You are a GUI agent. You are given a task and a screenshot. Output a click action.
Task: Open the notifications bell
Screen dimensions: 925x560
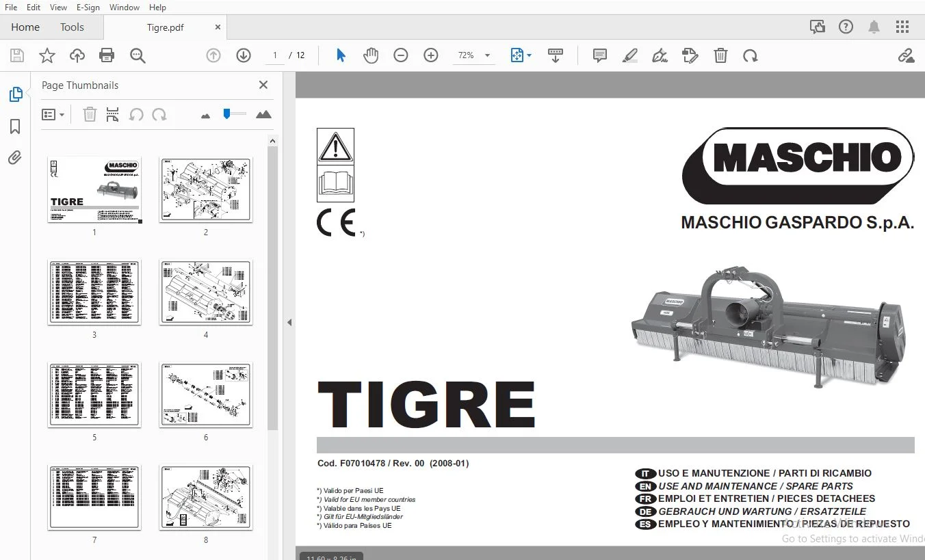[x=874, y=27]
